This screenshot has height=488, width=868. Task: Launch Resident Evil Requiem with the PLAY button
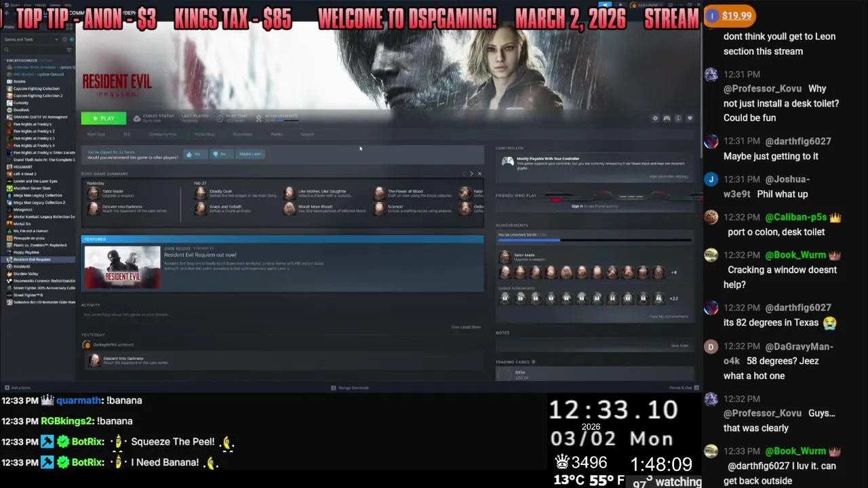(x=103, y=118)
